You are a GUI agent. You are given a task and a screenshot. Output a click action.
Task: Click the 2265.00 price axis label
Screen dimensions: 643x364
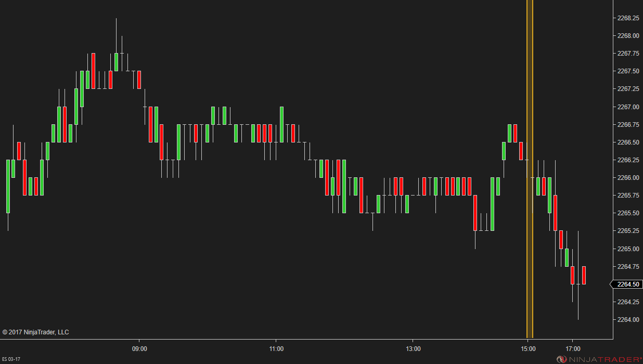[628, 249]
